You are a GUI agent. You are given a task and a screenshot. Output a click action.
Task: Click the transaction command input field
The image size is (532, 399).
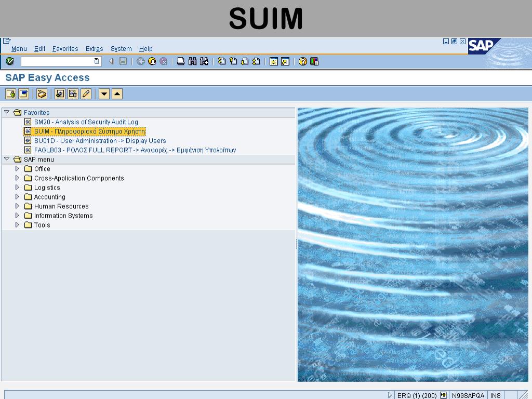tap(57, 61)
